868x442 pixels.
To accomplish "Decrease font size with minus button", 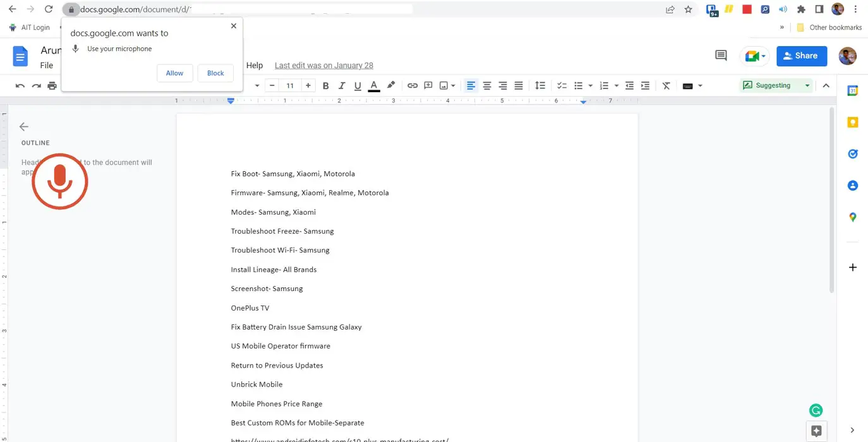I will click(272, 86).
